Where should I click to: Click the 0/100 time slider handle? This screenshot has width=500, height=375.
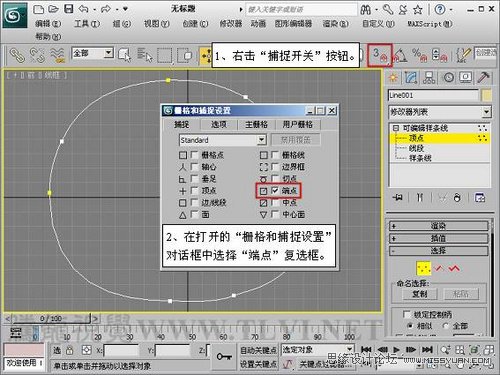coord(51,319)
